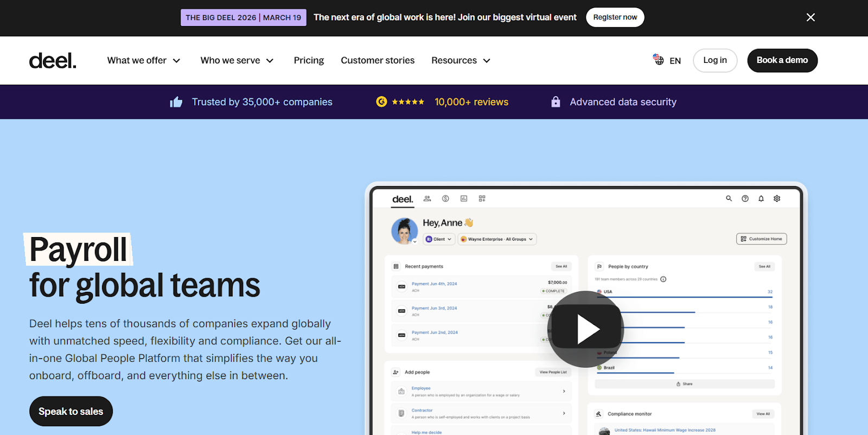
Task: Expand the What we offer menu
Action: click(143, 60)
